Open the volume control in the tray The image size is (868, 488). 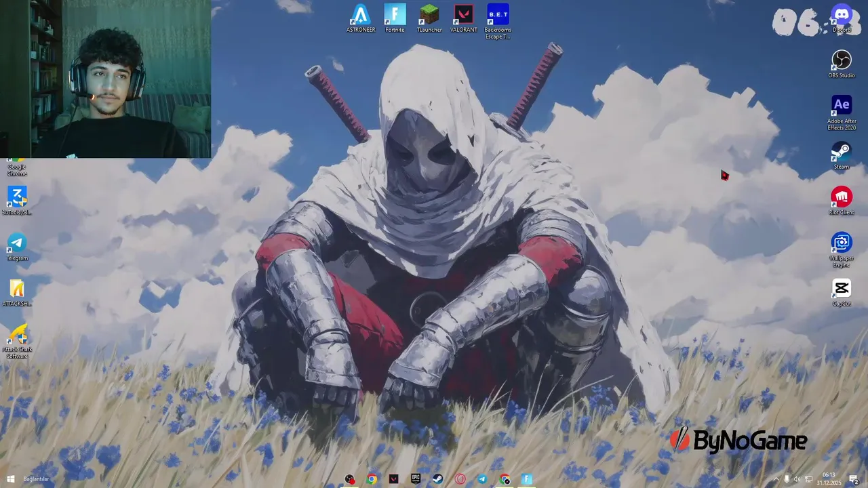[x=797, y=479]
